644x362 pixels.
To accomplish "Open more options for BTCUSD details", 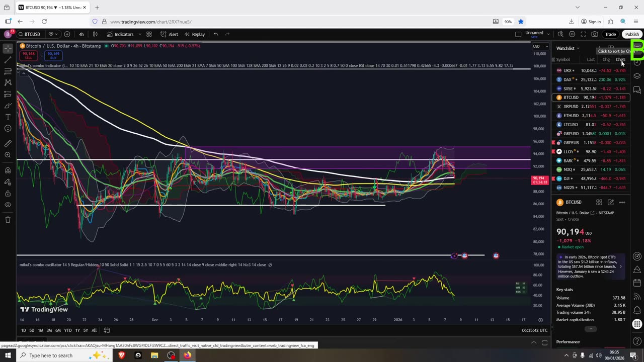I will [622, 202].
